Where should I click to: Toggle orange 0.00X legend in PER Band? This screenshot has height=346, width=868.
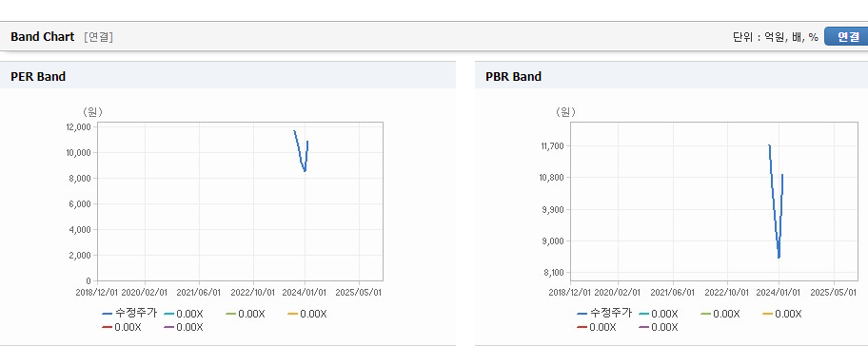click(307, 314)
